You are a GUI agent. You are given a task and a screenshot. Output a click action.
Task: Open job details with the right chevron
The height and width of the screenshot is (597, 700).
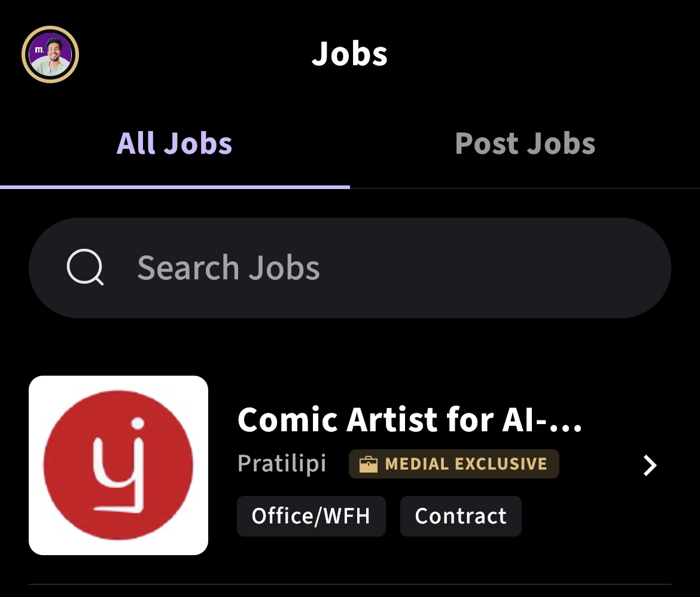[x=650, y=465]
